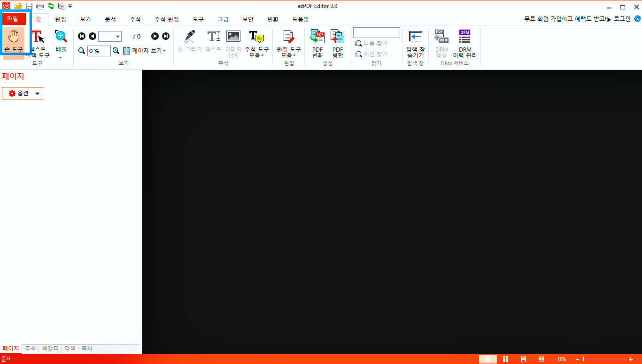Image resolution: width=642 pixels, height=364 pixels.
Task: Open the 주석 도구 모음 dropdown
Action: [x=256, y=44]
